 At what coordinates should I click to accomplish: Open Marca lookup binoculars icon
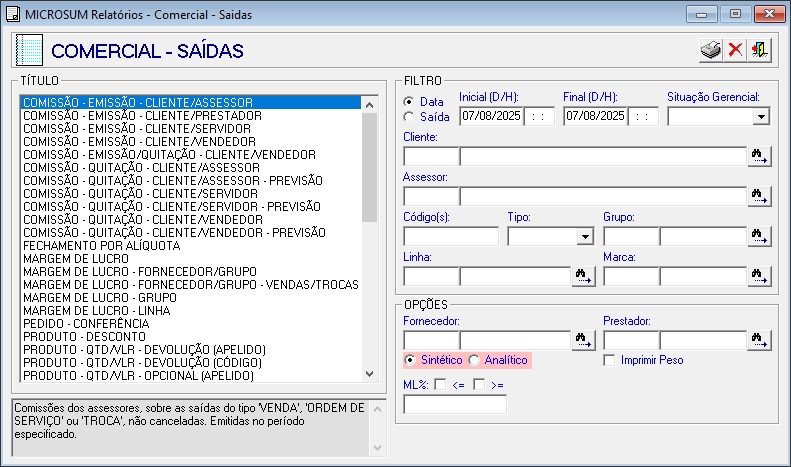click(x=759, y=276)
